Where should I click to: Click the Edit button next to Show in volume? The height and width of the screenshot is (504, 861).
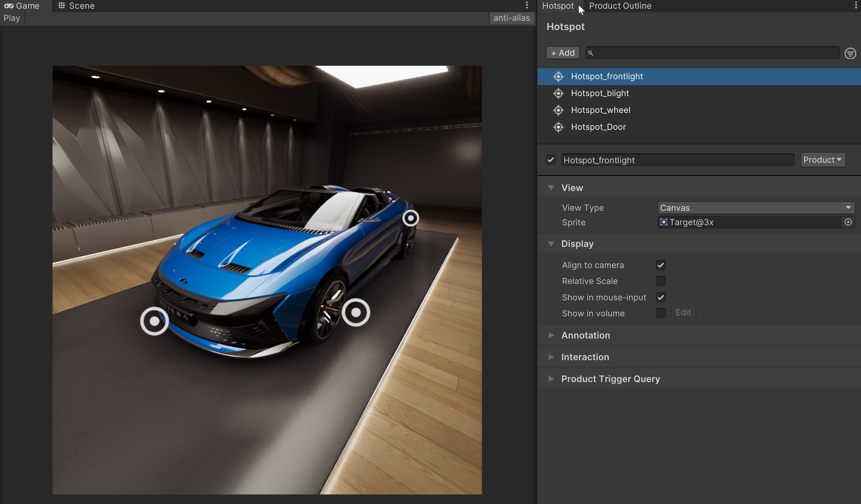pos(684,312)
